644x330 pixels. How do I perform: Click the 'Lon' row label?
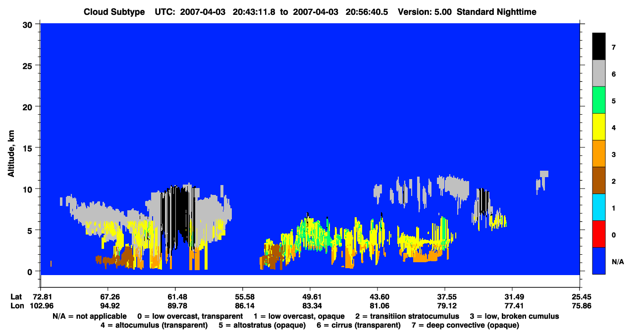[x=17, y=305]
